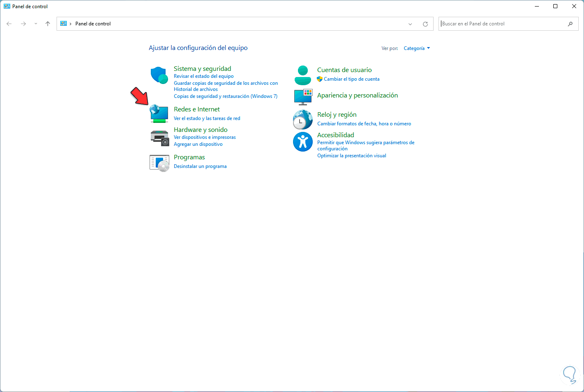
Task: Click the Apariencia y personalización monitor icon
Action: [303, 97]
